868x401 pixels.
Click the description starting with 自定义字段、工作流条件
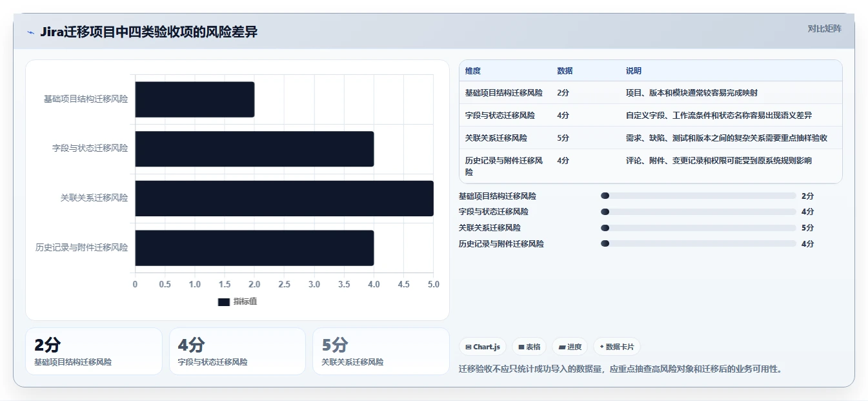pyautogui.click(x=719, y=116)
